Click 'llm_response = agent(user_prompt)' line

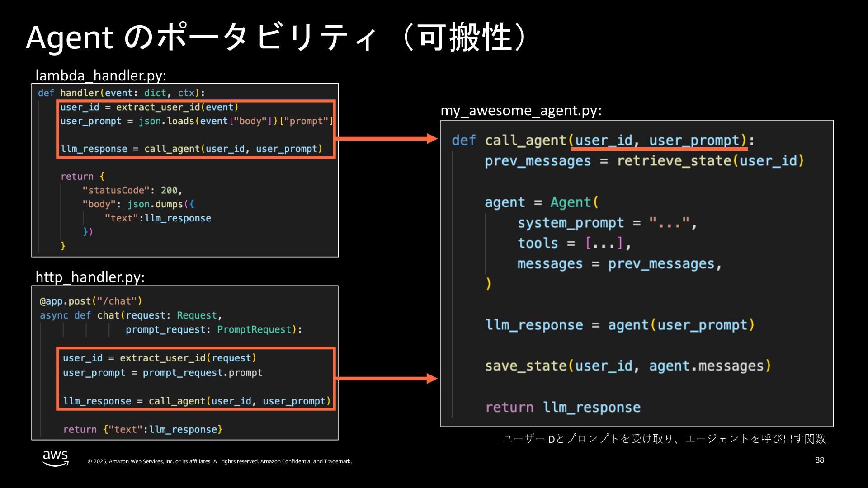(620, 325)
